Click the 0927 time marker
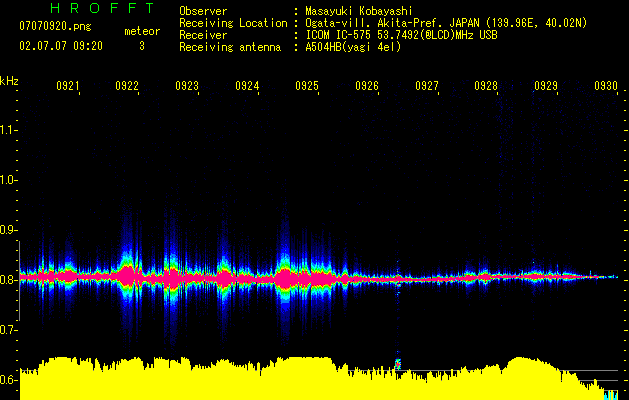This screenshot has width=629, height=400. [x=427, y=86]
